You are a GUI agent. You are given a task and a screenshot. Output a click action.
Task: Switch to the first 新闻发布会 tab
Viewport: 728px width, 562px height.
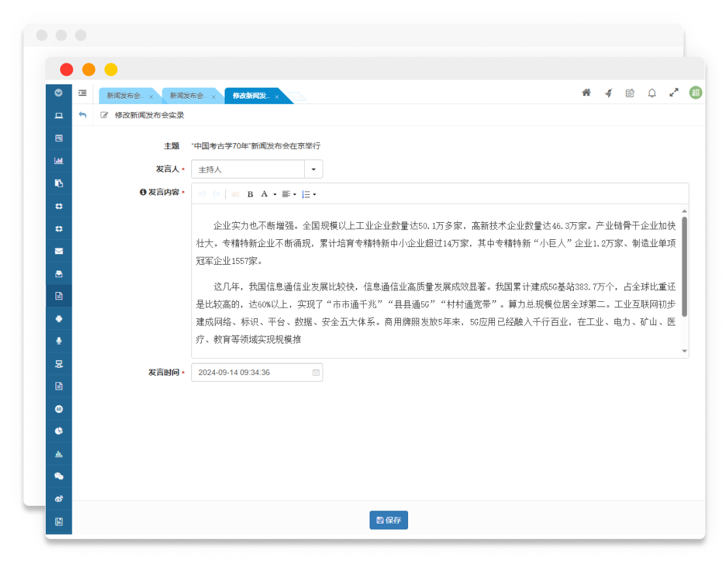click(x=125, y=96)
